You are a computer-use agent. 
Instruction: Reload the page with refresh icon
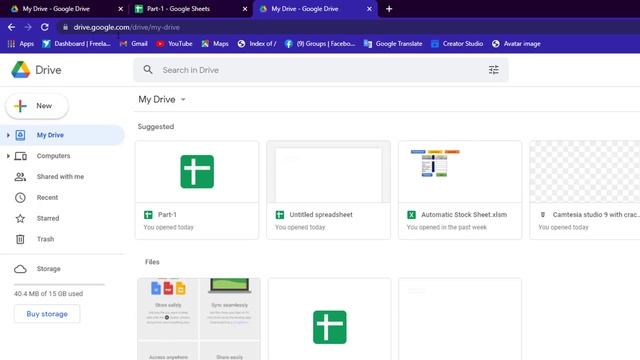click(x=44, y=27)
